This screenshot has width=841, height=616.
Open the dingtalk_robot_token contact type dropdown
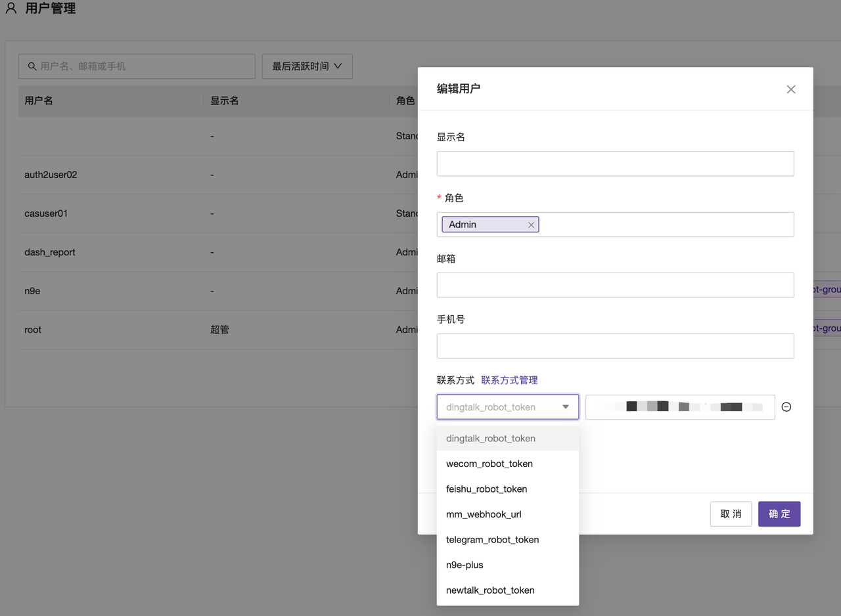tap(507, 407)
